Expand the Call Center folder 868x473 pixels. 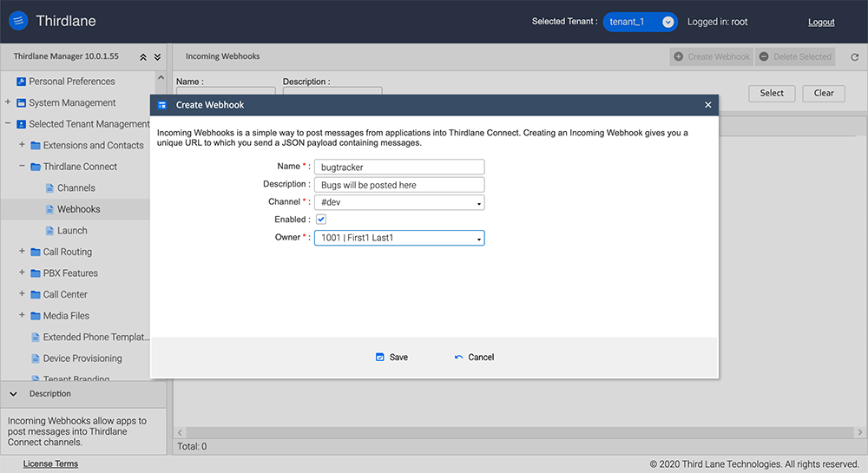point(22,293)
